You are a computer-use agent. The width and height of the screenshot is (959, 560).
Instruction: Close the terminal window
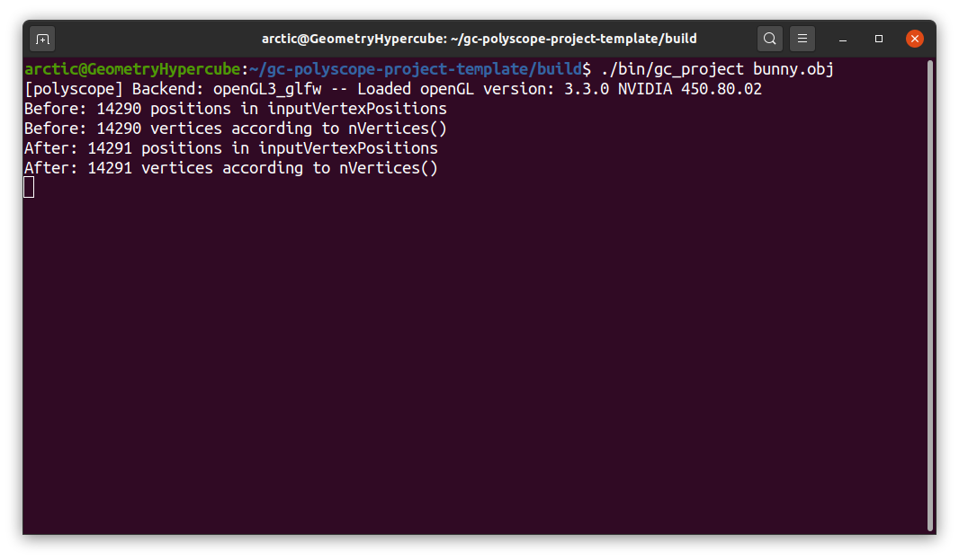(915, 39)
